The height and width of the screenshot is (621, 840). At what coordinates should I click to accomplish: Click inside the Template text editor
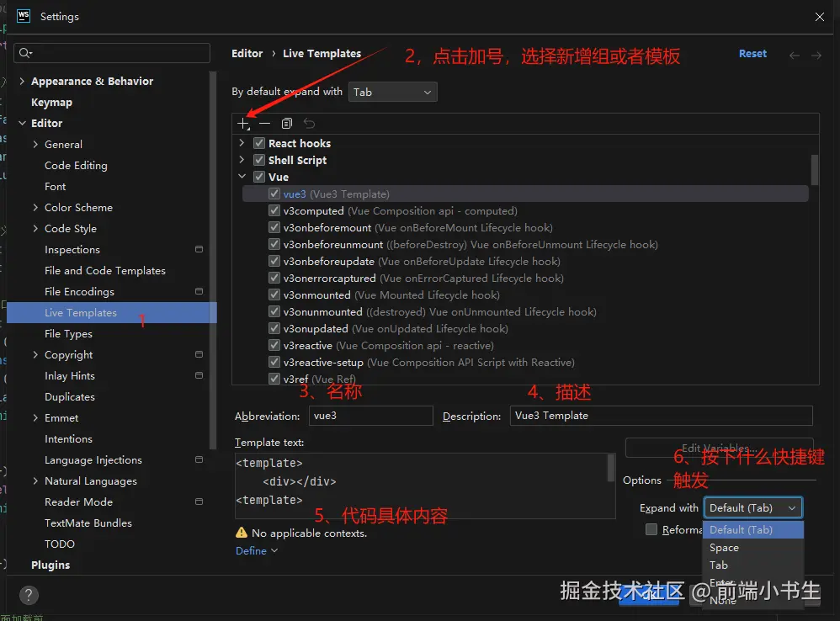pyautogui.click(x=421, y=486)
